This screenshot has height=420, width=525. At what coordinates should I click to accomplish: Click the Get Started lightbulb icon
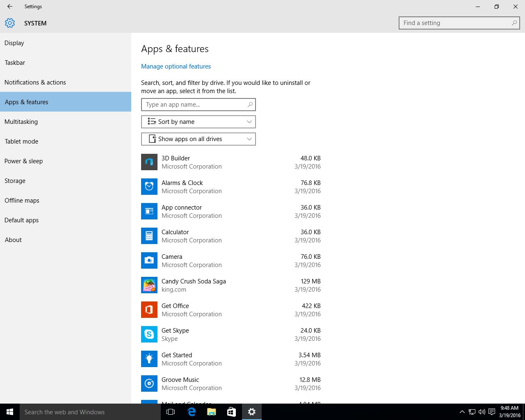point(149,359)
